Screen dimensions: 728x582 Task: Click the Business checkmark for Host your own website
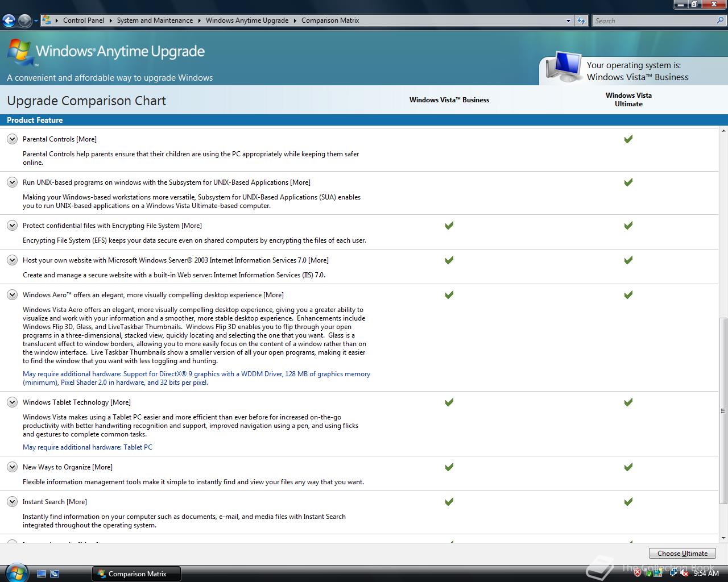[449, 260]
